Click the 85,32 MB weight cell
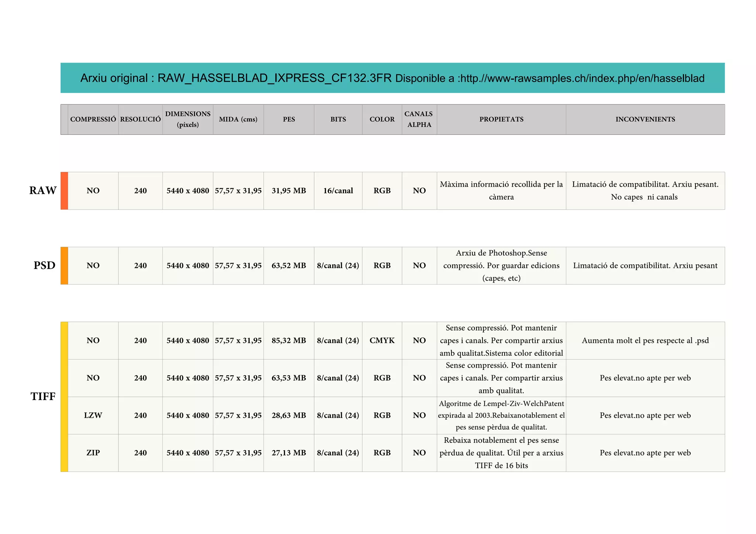 pyautogui.click(x=289, y=341)
